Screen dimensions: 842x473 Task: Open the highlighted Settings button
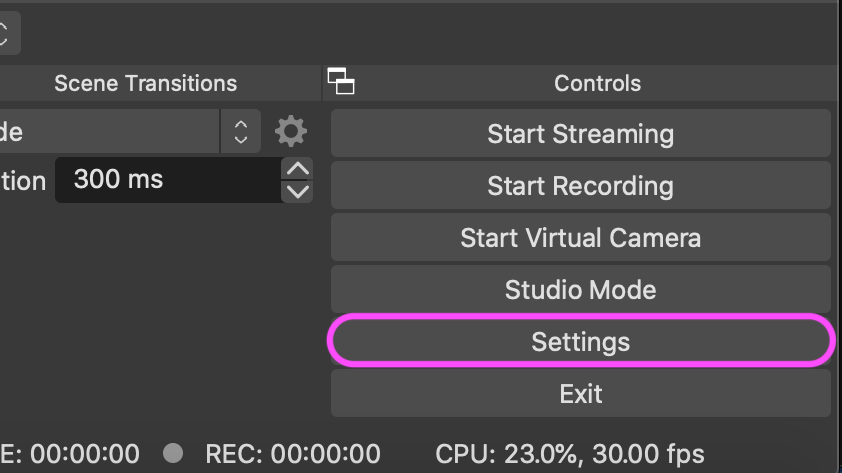(x=581, y=341)
